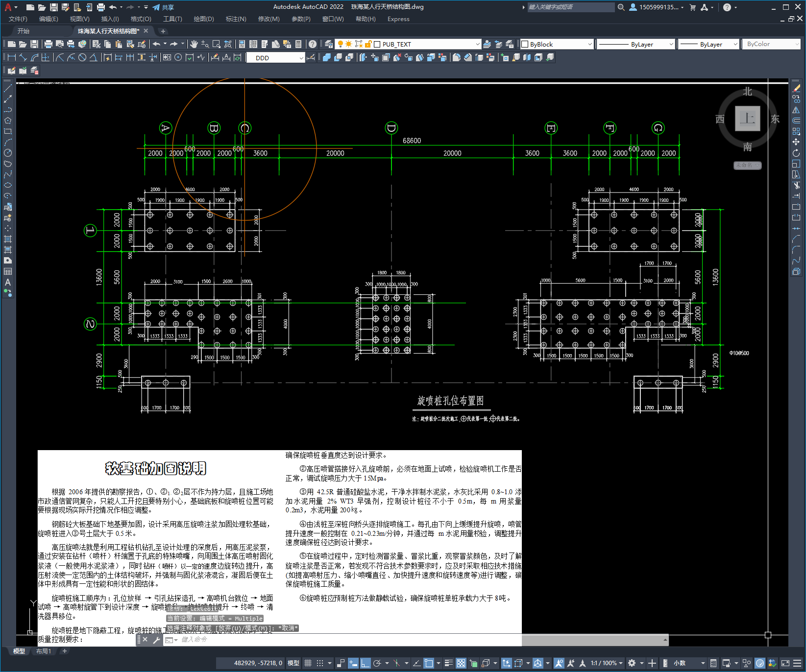Select the Linear dimension tool
The image size is (806, 672).
(x=12, y=57)
